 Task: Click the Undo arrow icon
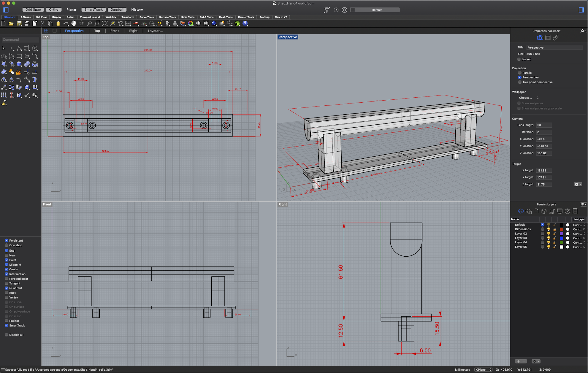(66, 24)
